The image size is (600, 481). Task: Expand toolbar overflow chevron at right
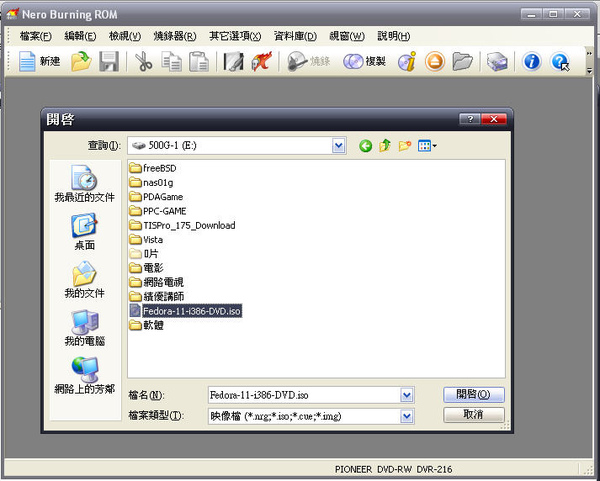point(589,54)
